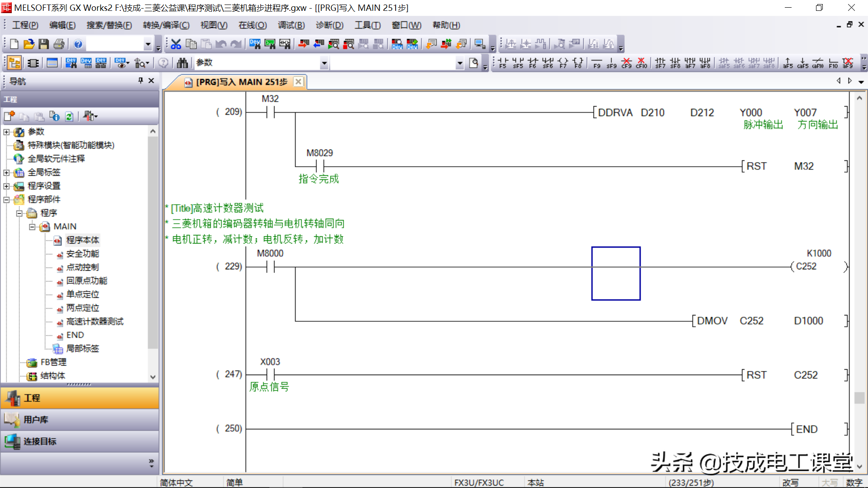Viewport: 868px width, 488px height.
Task: Click the Cut scissors icon
Action: pos(176,44)
